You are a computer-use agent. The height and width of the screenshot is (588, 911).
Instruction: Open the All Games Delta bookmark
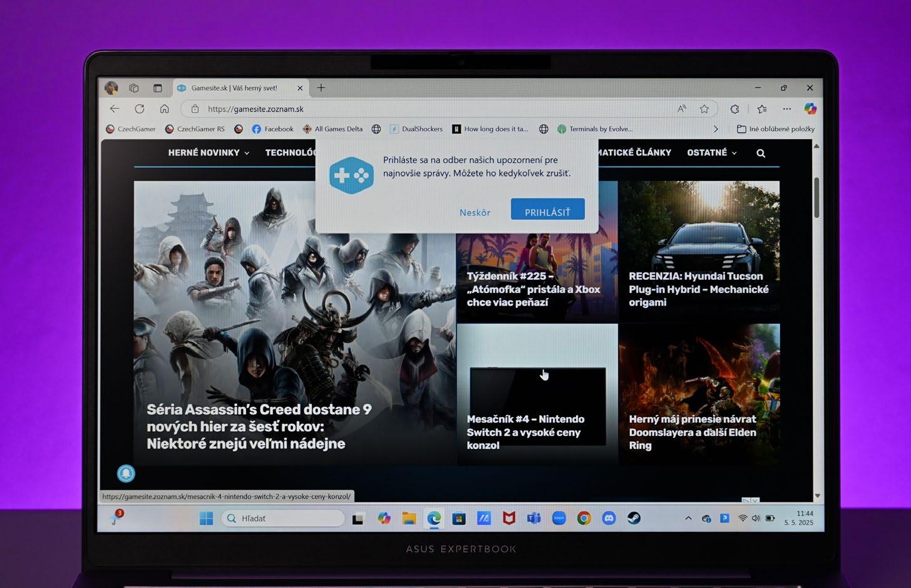[332, 129]
